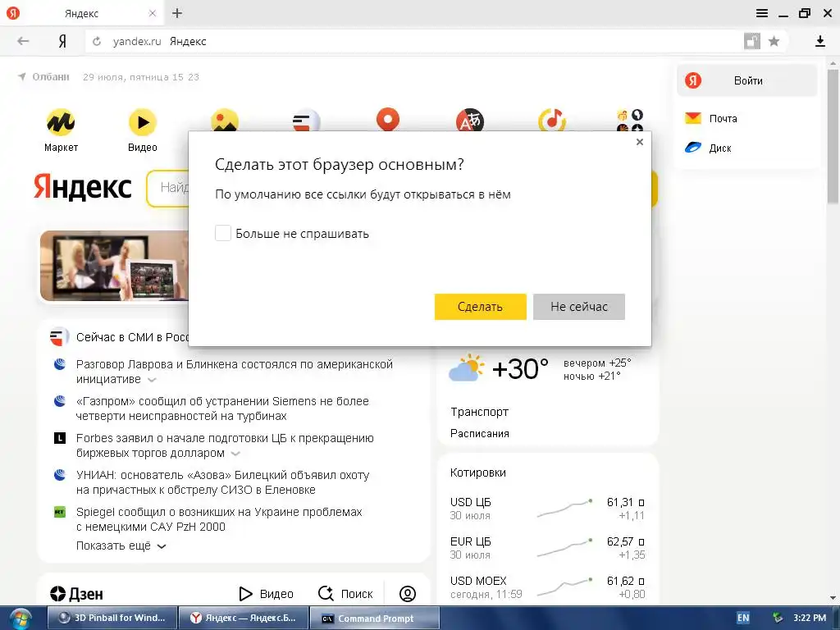Open the Дзен Поиск tab

tap(345, 594)
